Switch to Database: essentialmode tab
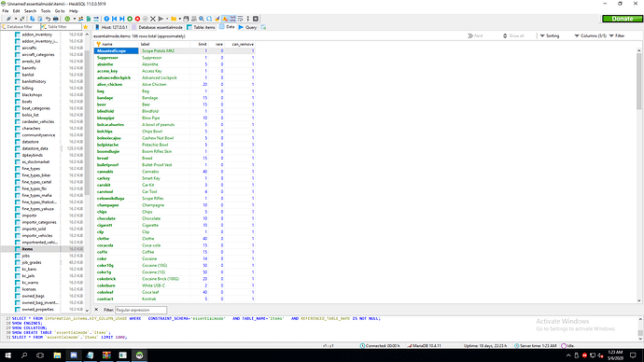The height and width of the screenshot is (362, 644). click(x=158, y=27)
